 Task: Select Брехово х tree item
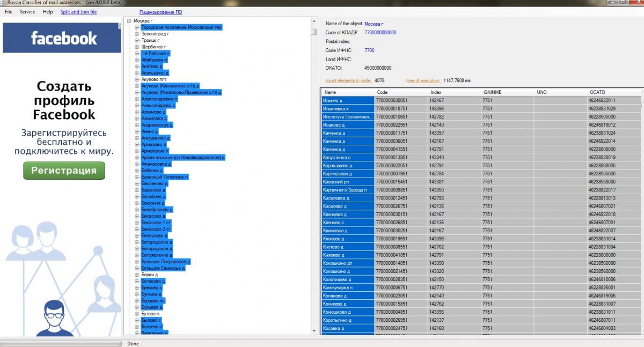pyautogui.click(x=152, y=287)
